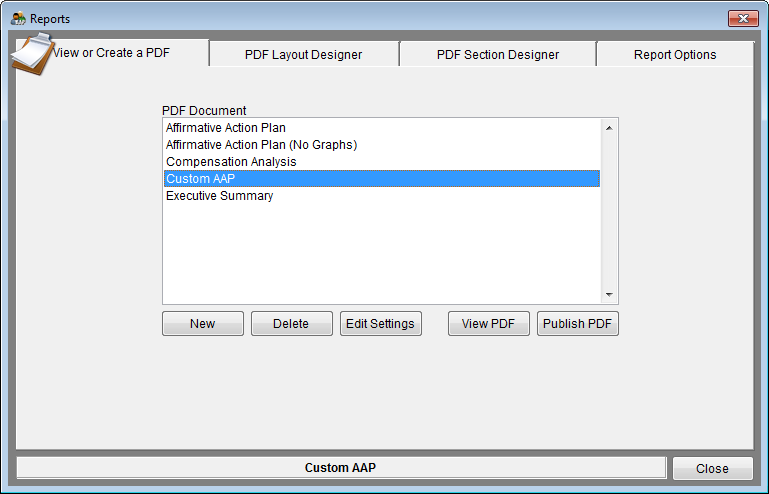Open the Report Options tab
The width and height of the screenshot is (769, 494).
pos(675,54)
